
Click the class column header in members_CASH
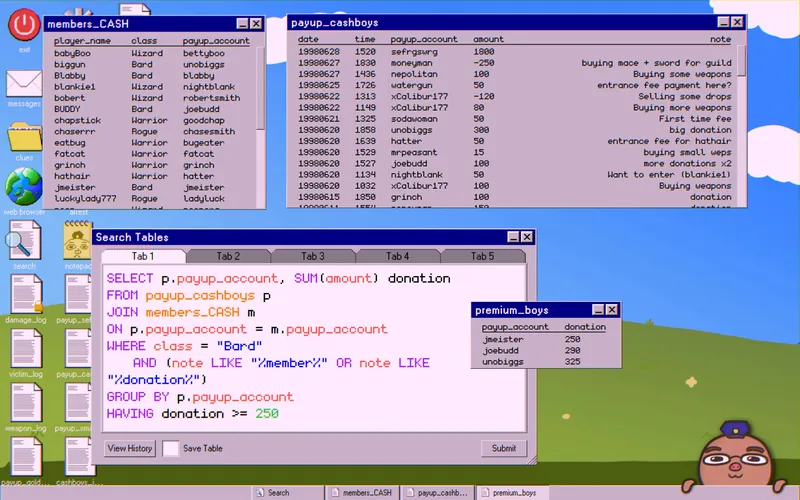point(144,41)
